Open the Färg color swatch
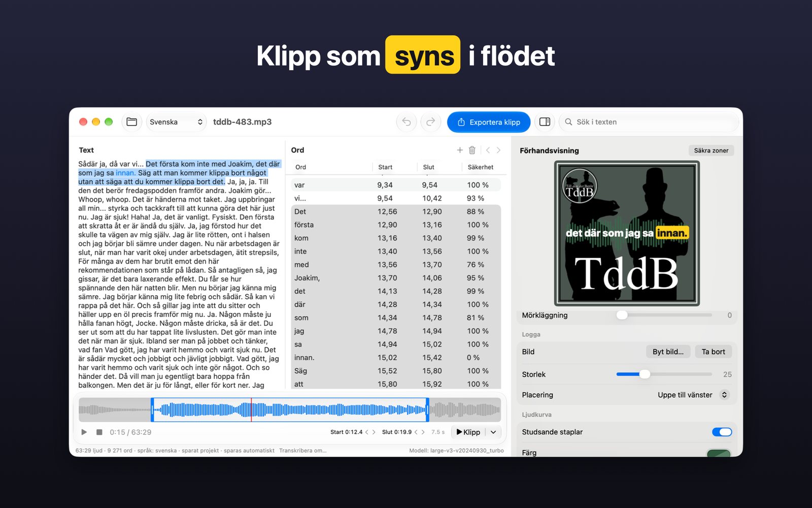This screenshot has width=812, height=508. click(x=719, y=452)
